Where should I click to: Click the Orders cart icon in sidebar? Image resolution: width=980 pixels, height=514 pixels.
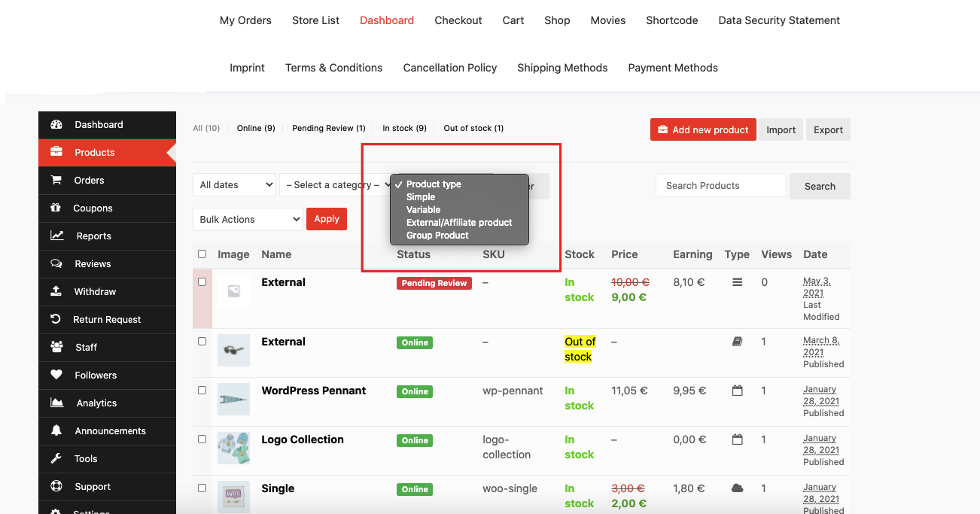(x=56, y=180)
